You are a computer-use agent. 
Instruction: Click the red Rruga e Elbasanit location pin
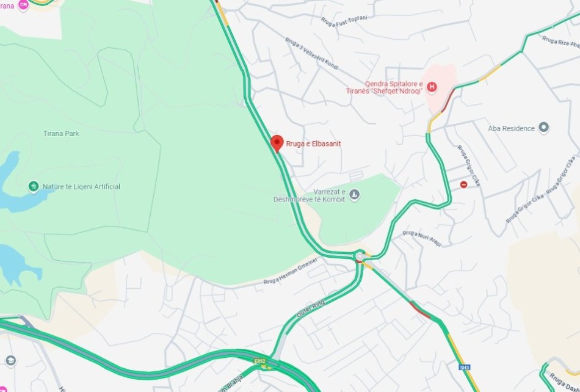277,143
